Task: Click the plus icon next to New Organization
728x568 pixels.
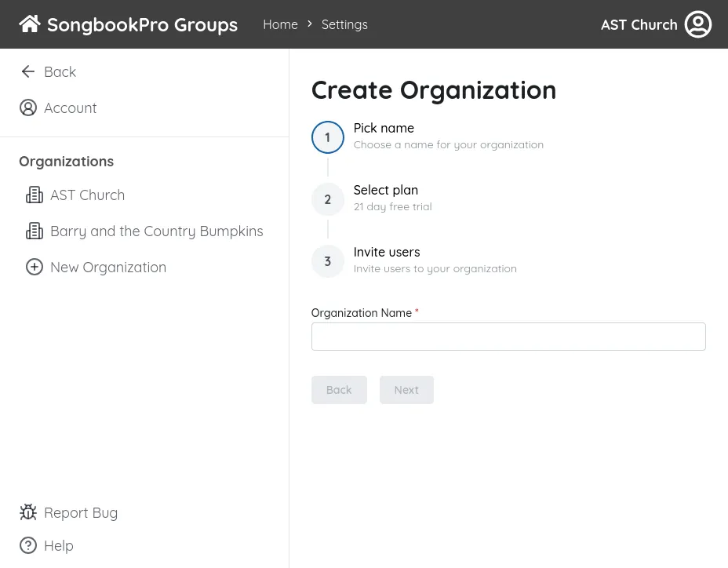Action: point(35,267)
